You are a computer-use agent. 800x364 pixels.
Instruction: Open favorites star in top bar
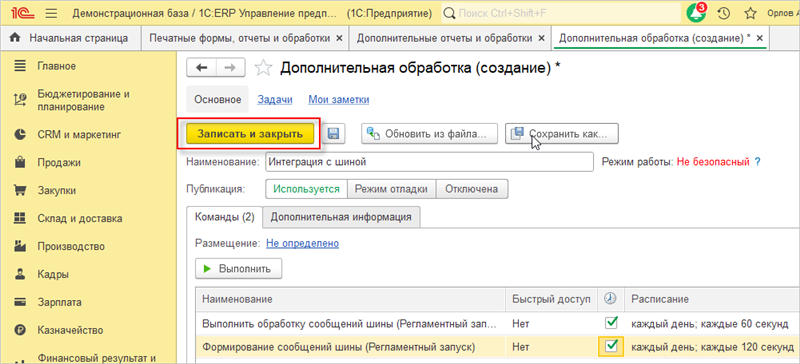tap(751, 13)
